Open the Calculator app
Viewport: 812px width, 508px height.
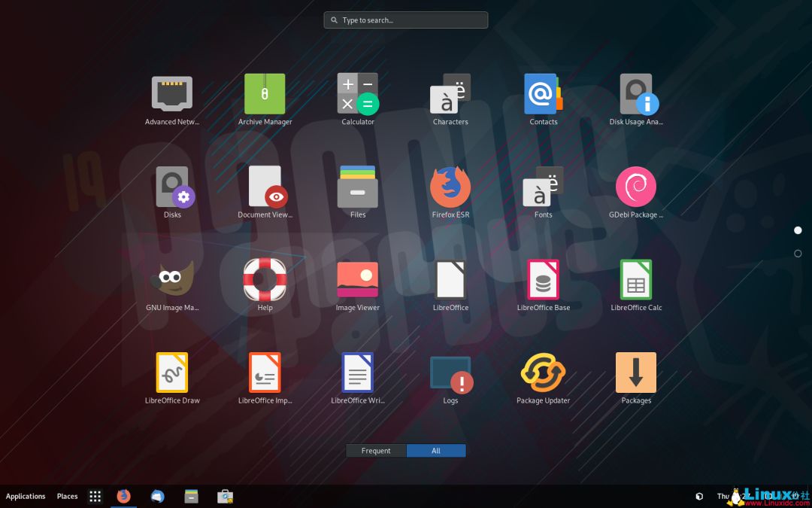pyautogui.click(x=358, y=93)
